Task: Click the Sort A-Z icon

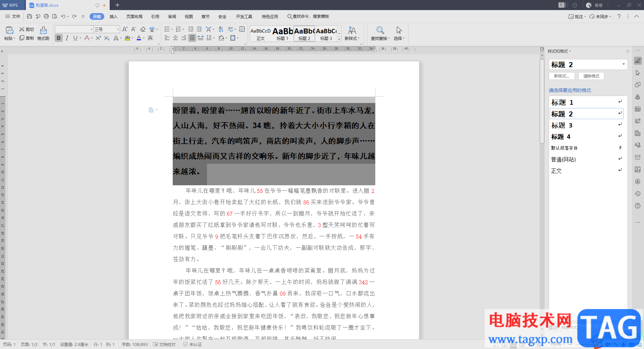Action: pyautogui.click(x=221, y=29)
